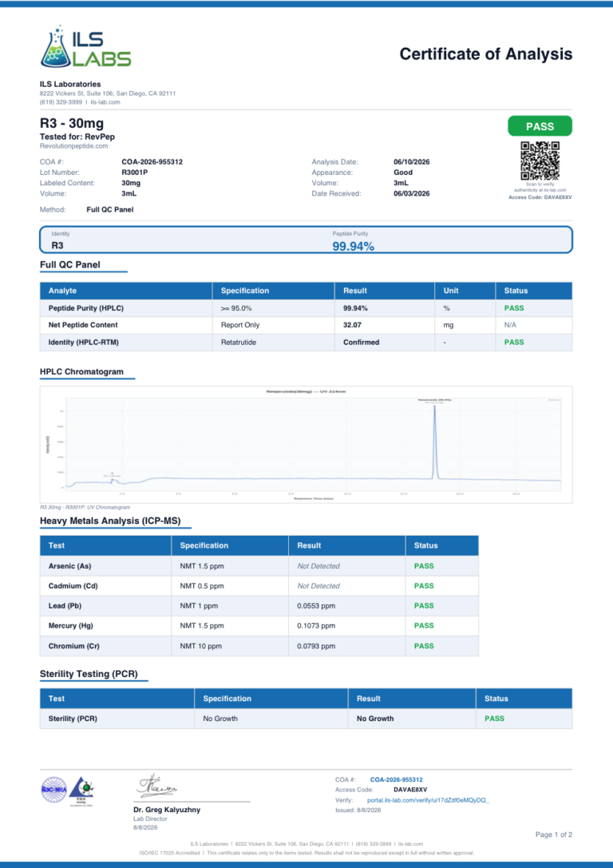Click the 0.0793 ppm chromium result
The width and height of the screenshot is (613, 868).
pyautogui.click(x=316, y=646)
